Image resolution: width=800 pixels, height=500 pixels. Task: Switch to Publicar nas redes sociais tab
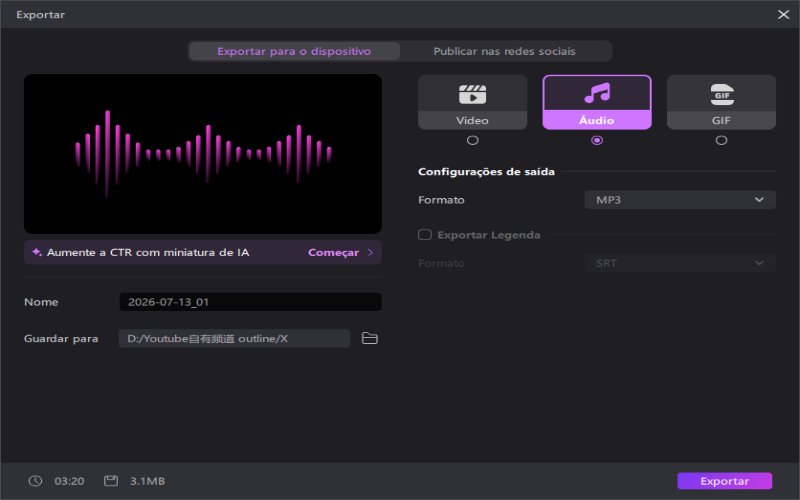(504, 51)
